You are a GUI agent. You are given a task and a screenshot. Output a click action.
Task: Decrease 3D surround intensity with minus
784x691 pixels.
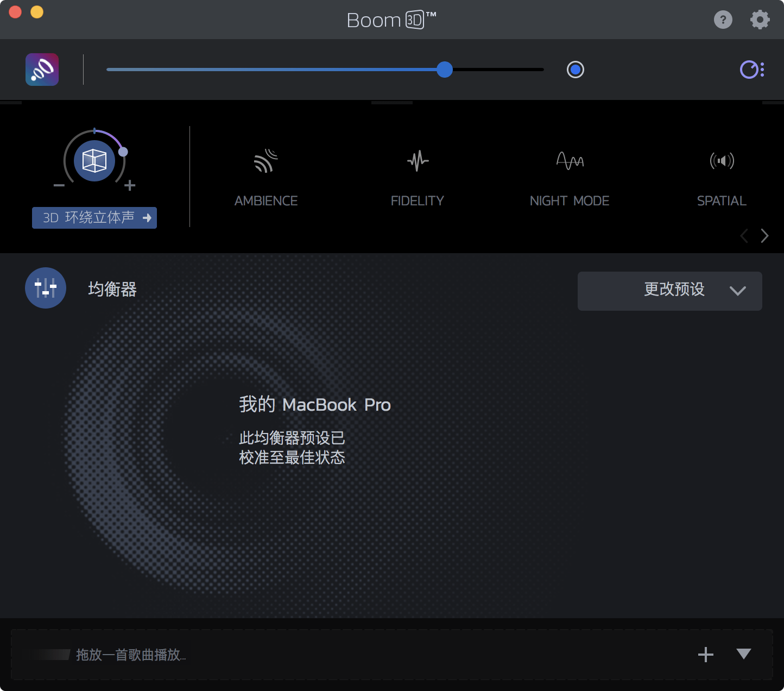59,186
